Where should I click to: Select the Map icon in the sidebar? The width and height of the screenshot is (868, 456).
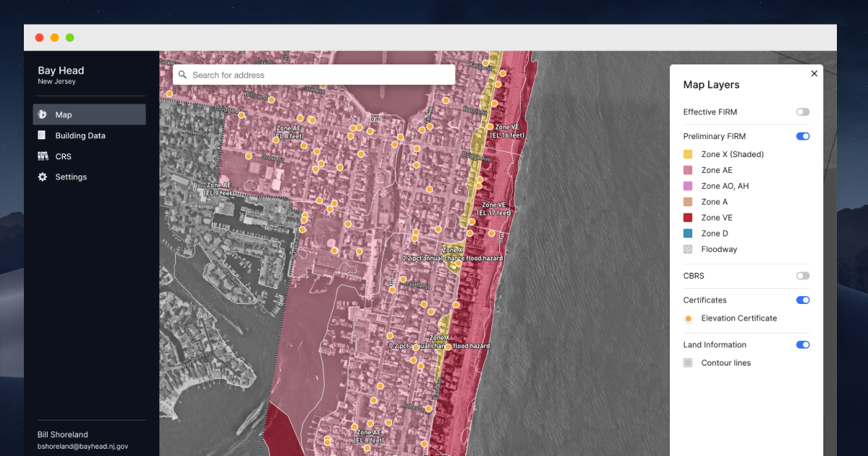pos(43,114)
